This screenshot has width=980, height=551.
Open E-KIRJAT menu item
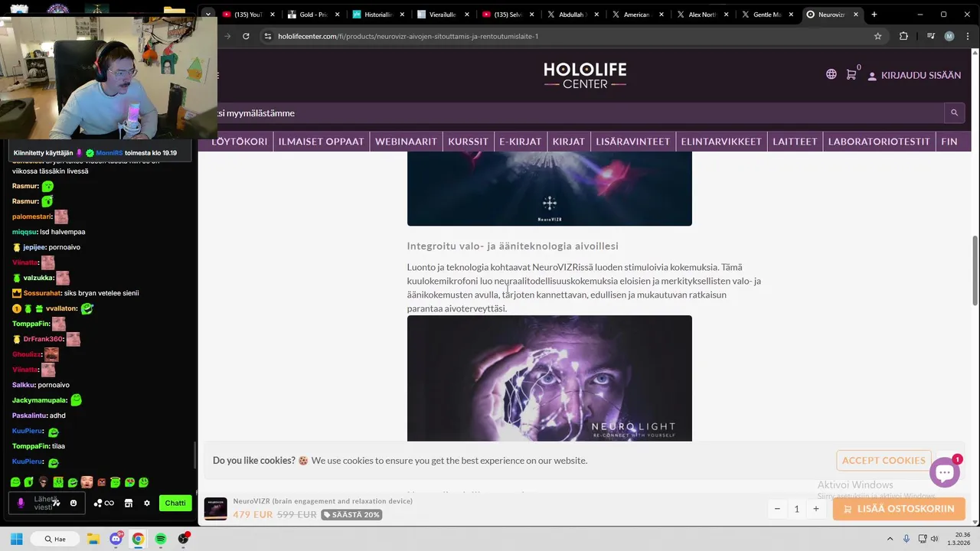(x=521, y=142)
